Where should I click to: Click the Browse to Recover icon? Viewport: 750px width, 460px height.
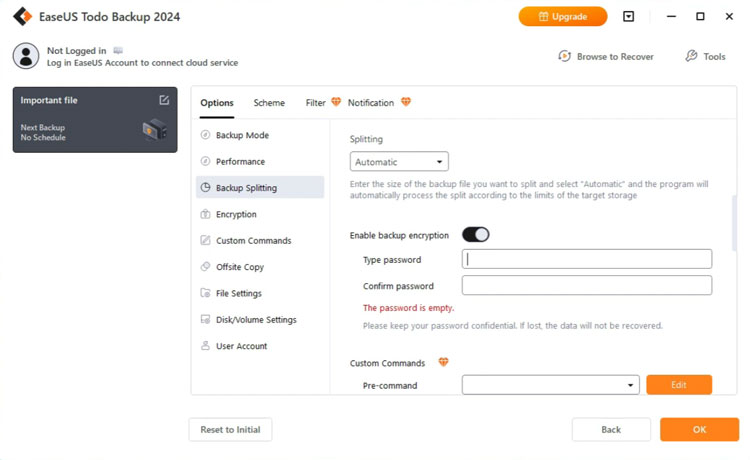[x=564, y=56]
